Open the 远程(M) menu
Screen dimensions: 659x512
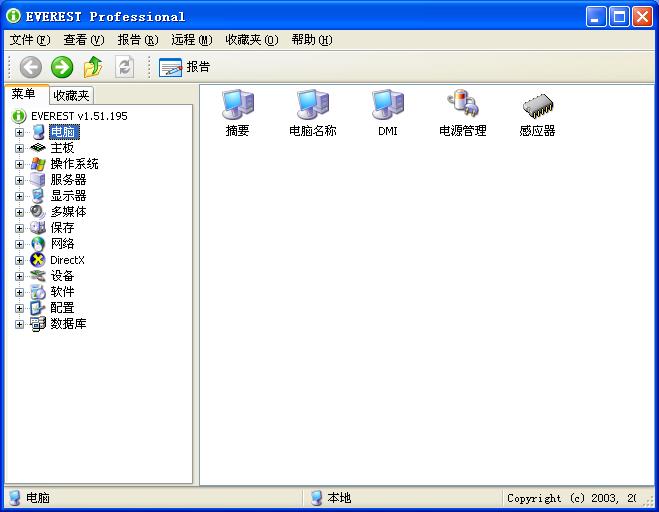click(x=192, y=40)
